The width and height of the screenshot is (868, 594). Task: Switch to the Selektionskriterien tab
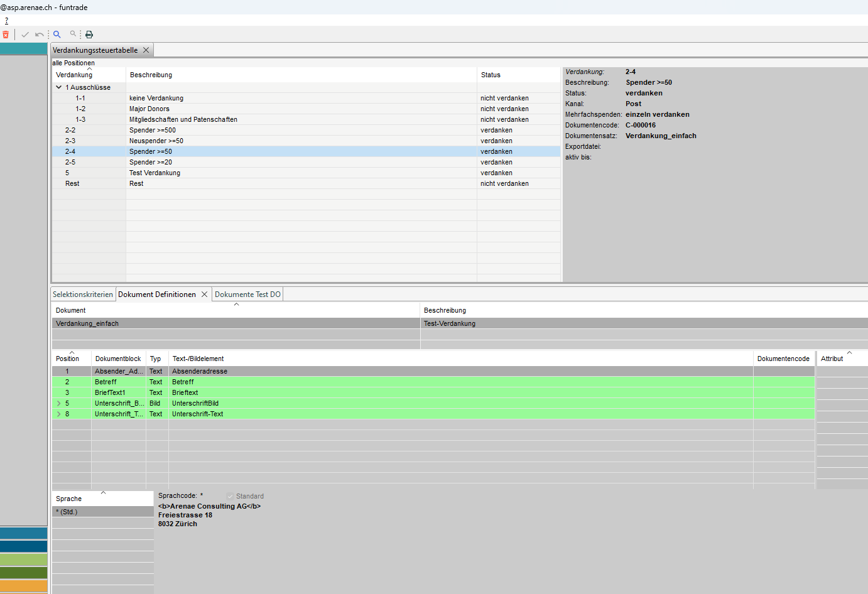(x=83, y=294)
